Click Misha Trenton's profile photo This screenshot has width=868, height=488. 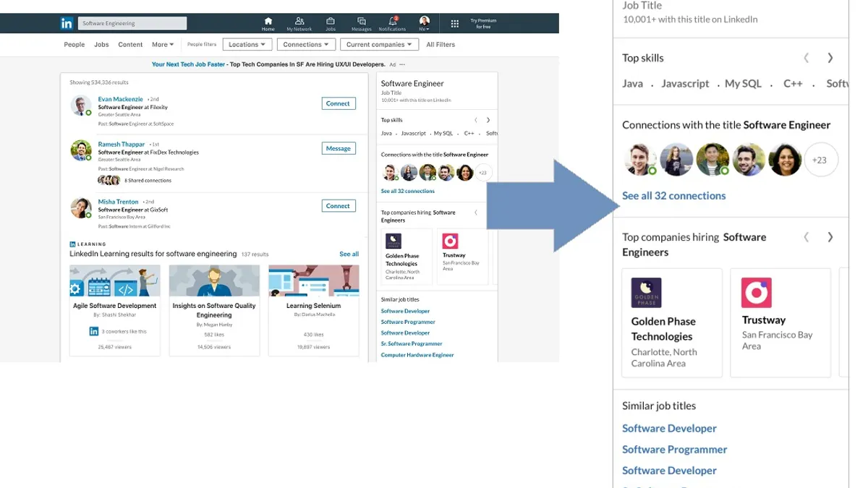pos(81,207)
